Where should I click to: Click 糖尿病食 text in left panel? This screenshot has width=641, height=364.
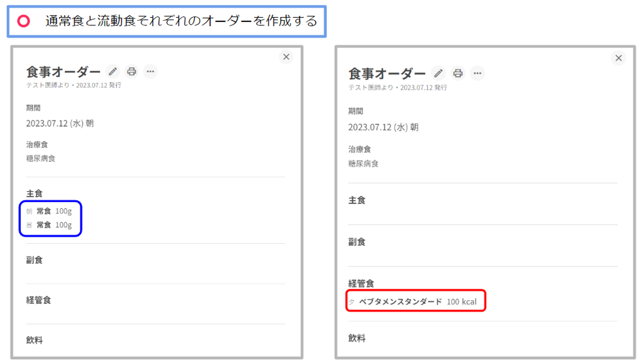pyautogui.click(x=41, y=158)
